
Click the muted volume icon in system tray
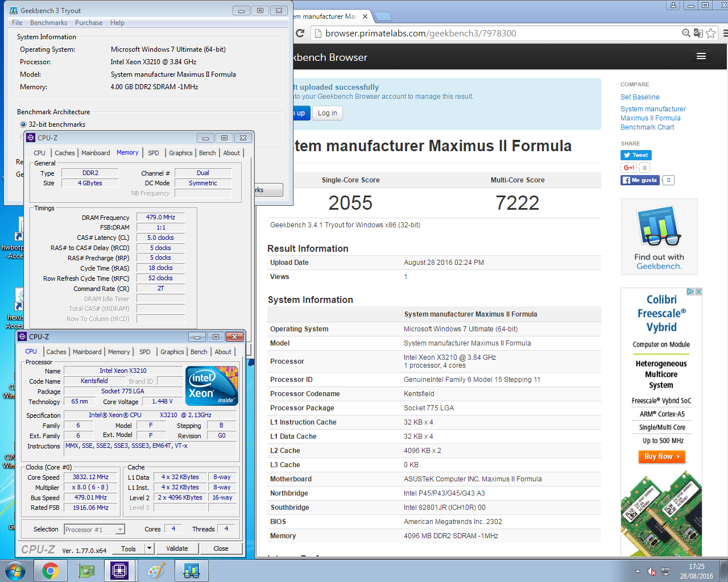click(x=652, y=571)
